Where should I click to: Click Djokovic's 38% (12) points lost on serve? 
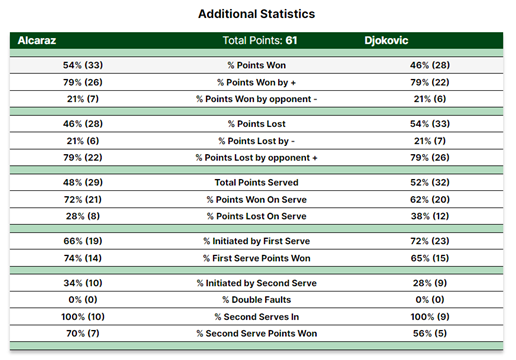430,216
